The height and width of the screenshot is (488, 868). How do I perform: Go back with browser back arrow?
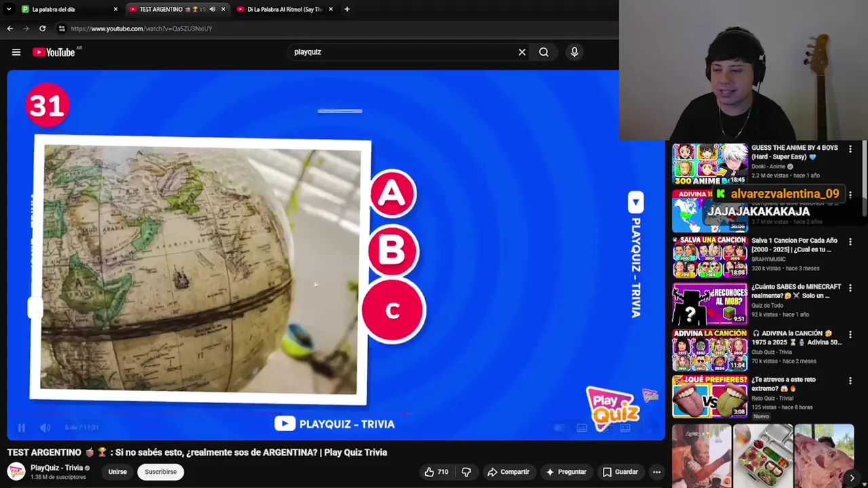coord(9,28)
